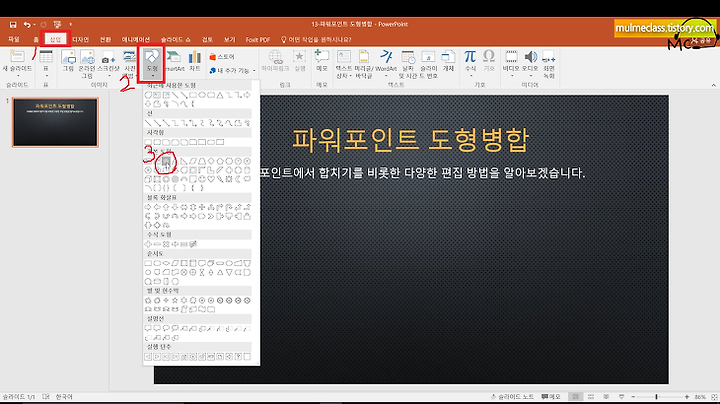720x404 pixels.
Task: Click Online Pictures (온라인 그림) icon
Action: click(x=87, y=63)
